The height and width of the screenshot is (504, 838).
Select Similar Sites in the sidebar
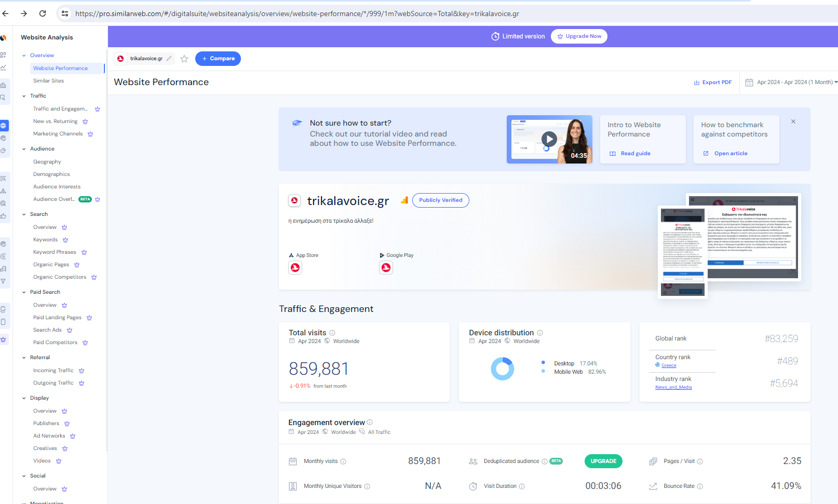[x=48, y=81]
